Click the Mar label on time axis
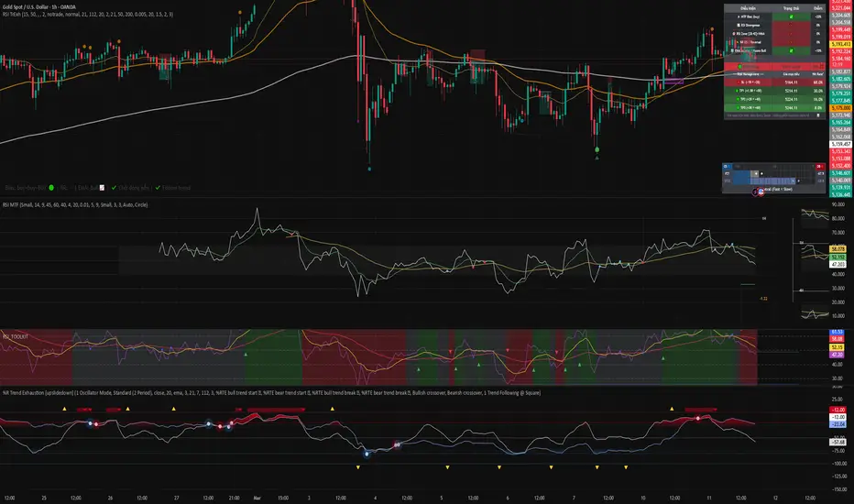The image size is (854, 504). (x=257, y=498)
